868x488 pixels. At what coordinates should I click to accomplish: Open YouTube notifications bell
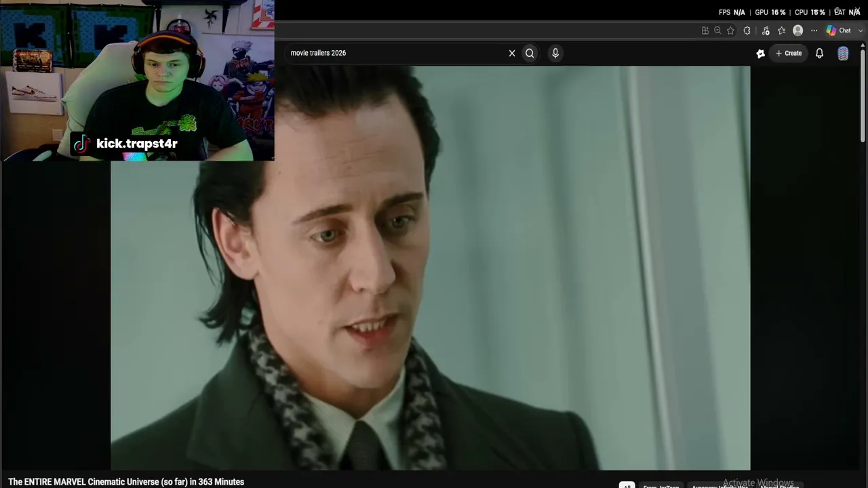click(819, 53)
